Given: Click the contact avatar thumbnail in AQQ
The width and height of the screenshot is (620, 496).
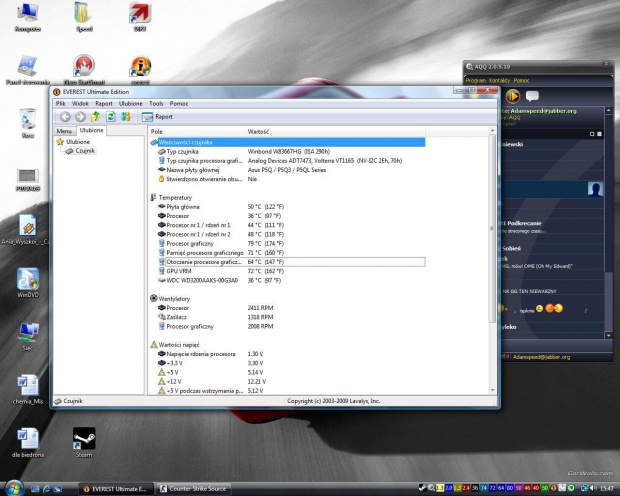Looking at the screenshot, I should point(595,189).
